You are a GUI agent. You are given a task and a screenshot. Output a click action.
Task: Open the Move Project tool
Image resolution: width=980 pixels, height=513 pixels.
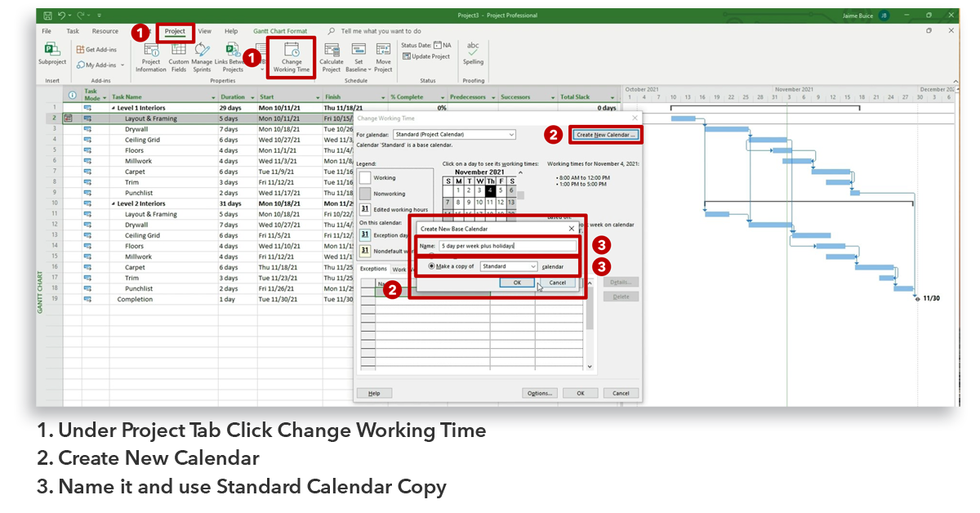pos(382,56)
